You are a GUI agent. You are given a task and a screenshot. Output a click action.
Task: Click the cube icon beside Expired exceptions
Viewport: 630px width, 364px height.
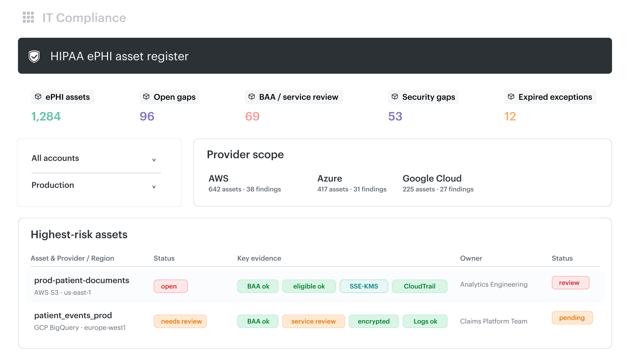(x=511, y=96)
